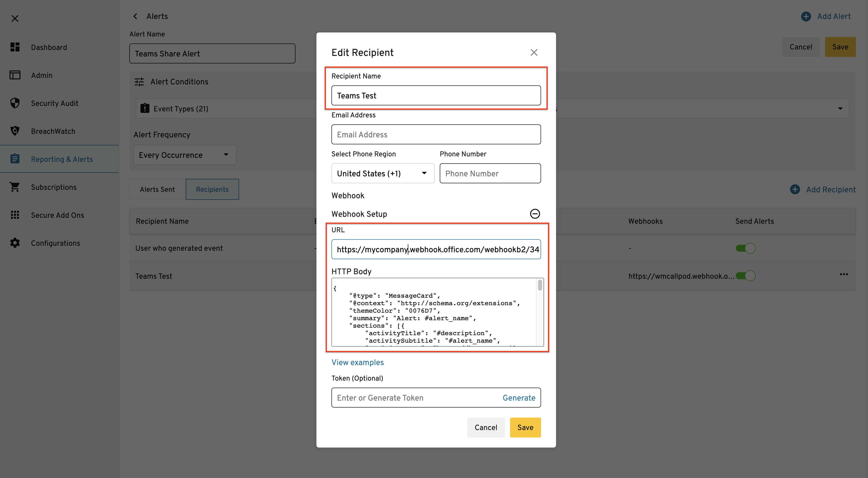868x478 pixels.
Task: Click the Phone Number input field
Action: 490,174
